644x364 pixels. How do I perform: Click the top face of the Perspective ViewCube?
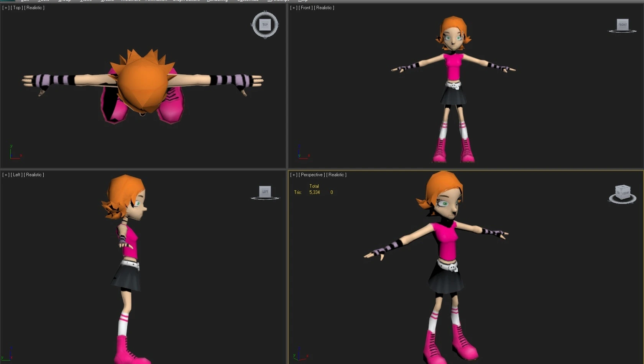(x=622, y=187)
